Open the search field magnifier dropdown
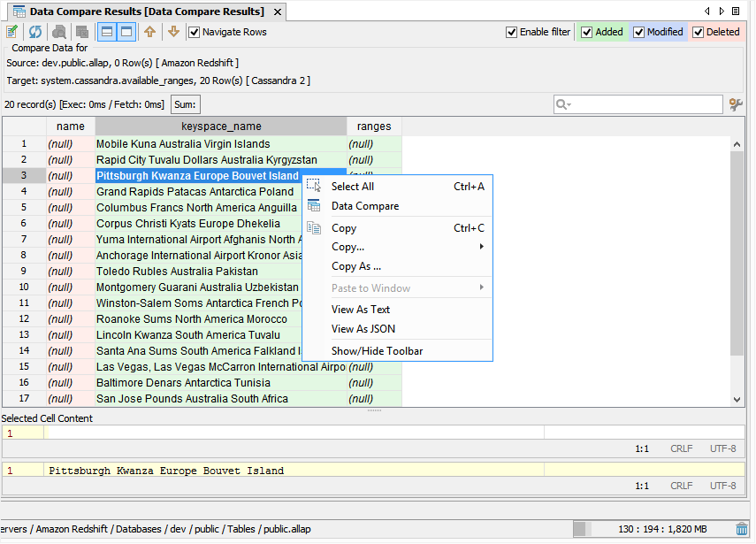756x544 pixels. (563, 104)
